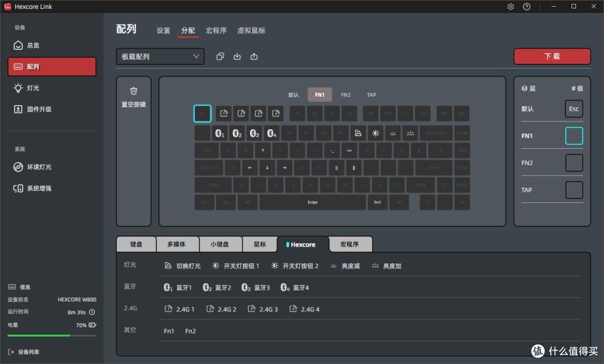Choose 蓝牙1 function
Image resolution: width=604 pixels, height=364 pixels.
(178, 288)
